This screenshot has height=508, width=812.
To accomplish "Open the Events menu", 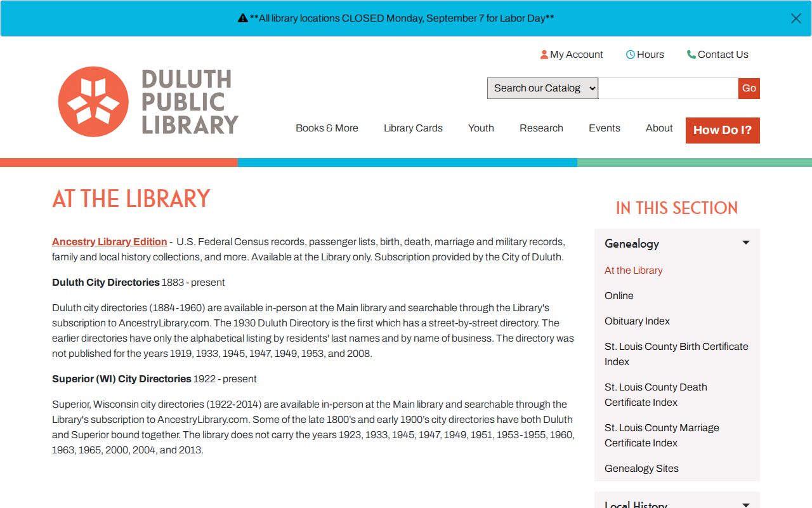I will tap(605, 128).
